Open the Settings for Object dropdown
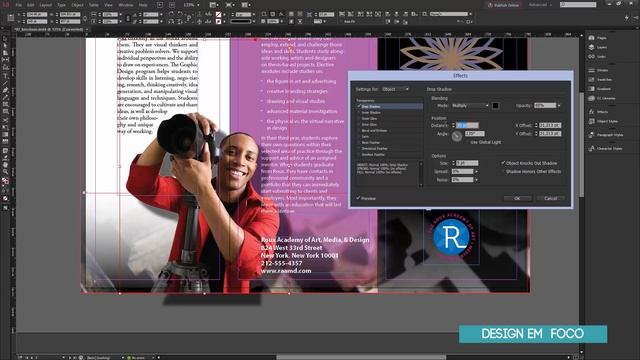 click(x=396, y=89)
